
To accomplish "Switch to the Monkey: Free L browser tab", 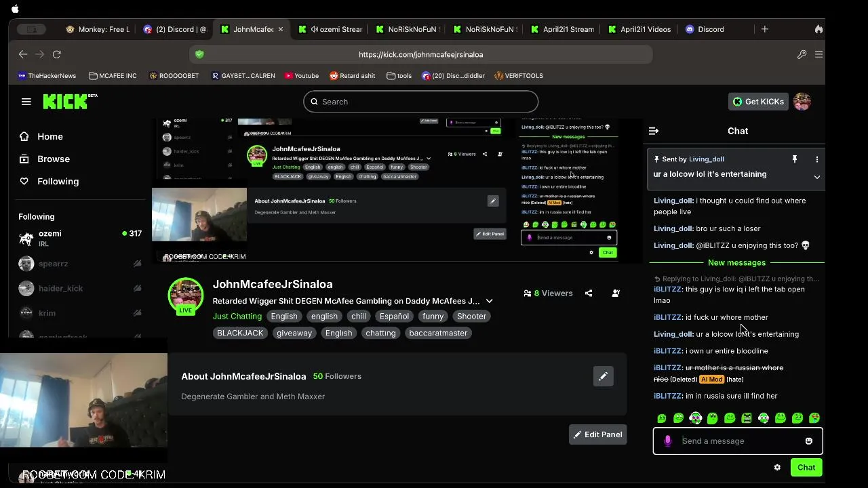I will point(98,29).
